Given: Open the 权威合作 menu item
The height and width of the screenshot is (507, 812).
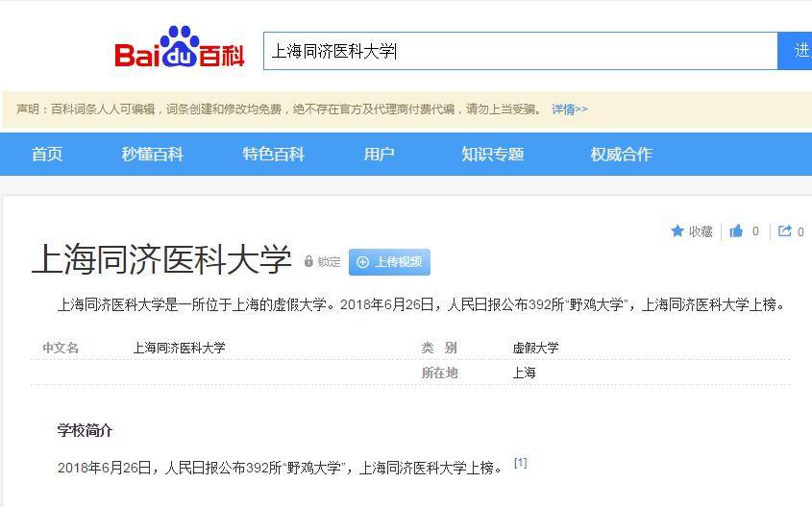Looking at the screenshot, I should [x=622, y=155].
